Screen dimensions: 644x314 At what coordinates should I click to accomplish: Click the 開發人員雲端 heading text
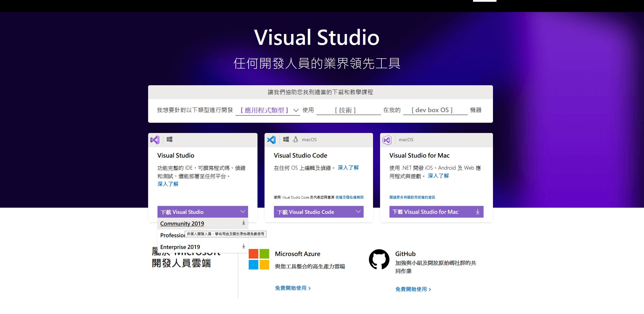(x=181, y=263)
